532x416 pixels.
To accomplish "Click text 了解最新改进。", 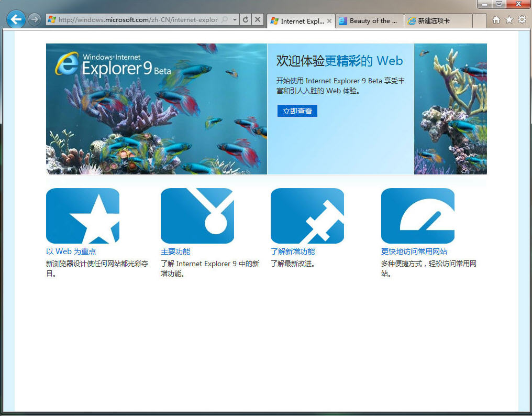I will 293,264.
